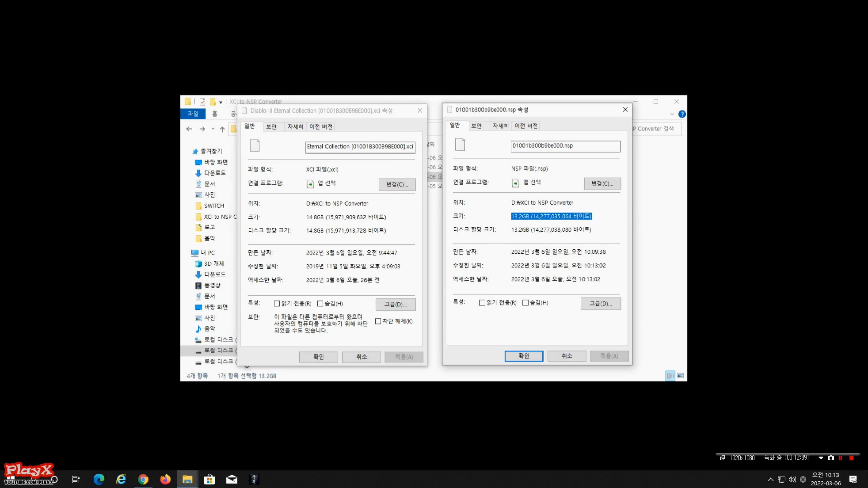
Task: Switch to the Security tab of the nsp properties
Action: point(476,126)
